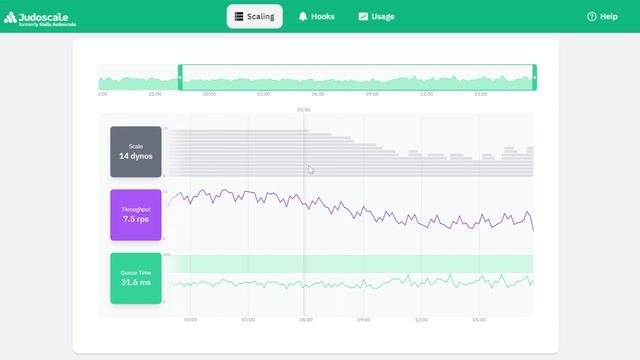Open the Help link
Screen dimensions: 640x360
tap(602, 16)
